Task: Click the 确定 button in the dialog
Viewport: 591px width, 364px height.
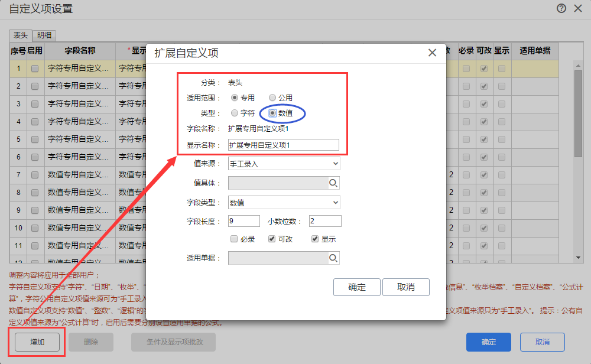Action: [x=356, y=287]
